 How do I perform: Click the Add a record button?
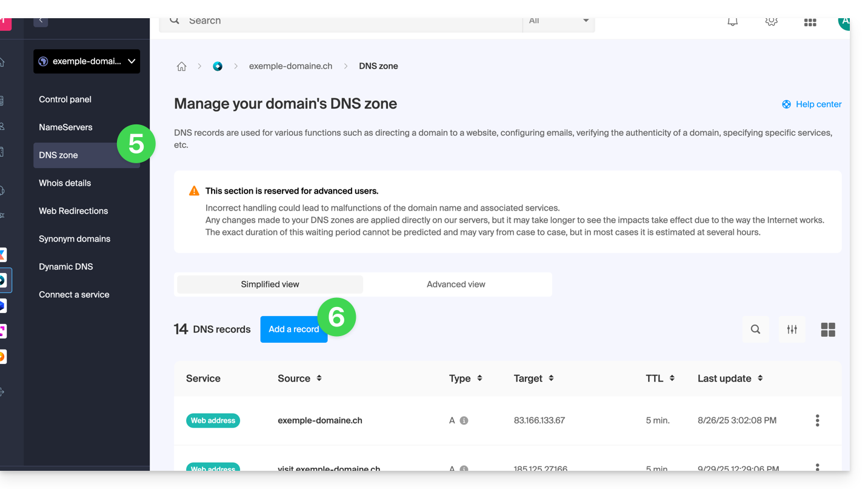pos(293,329)
